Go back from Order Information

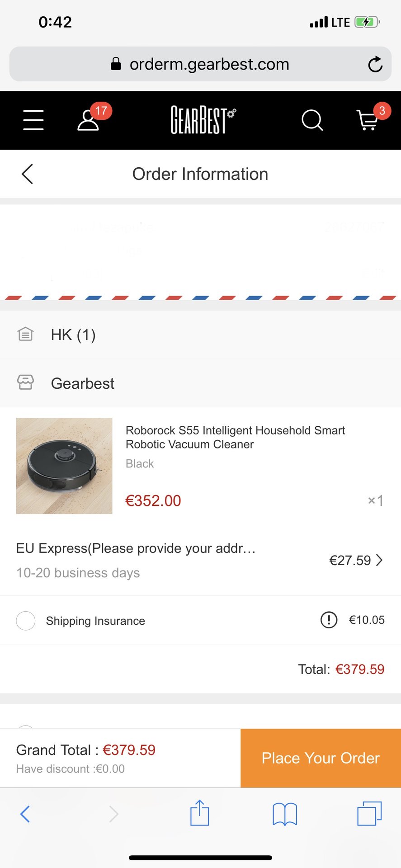pyautogui.click(x=27, y=174)
